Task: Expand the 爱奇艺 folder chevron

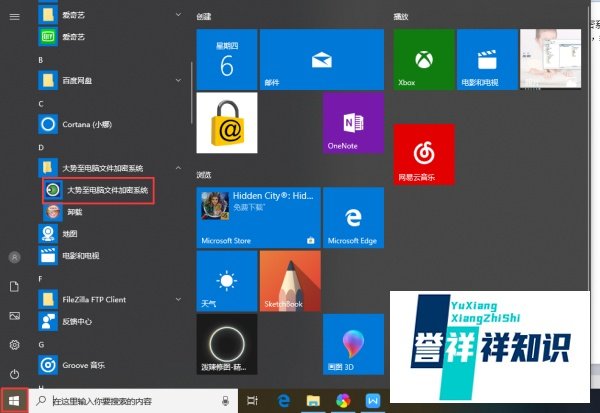Action: pos(178,15)
